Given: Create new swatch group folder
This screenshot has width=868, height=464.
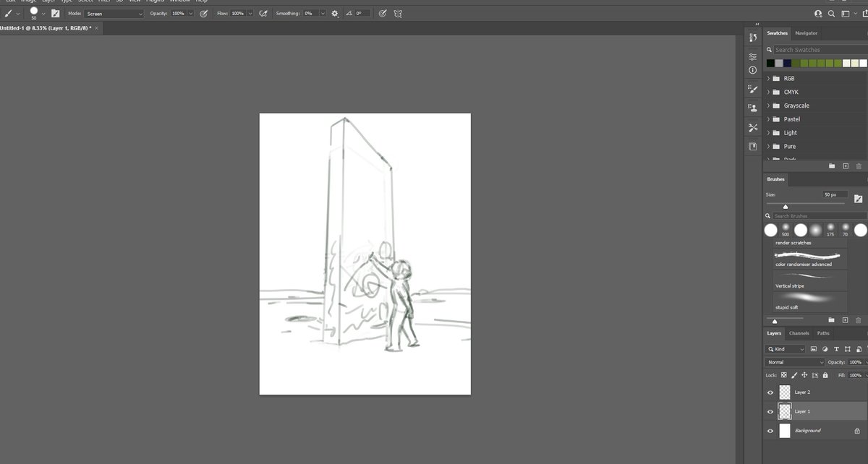Looking at the screenshot, I should coord(832,166).
